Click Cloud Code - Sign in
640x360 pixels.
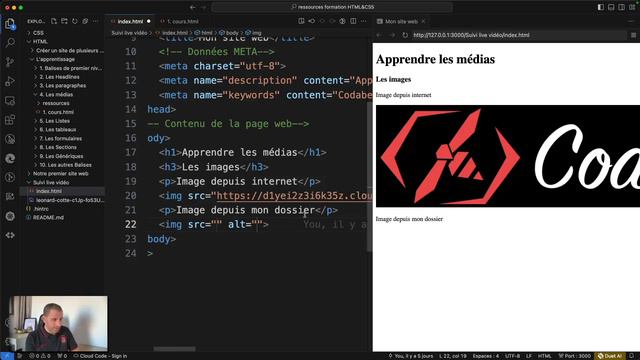[100, 356]
